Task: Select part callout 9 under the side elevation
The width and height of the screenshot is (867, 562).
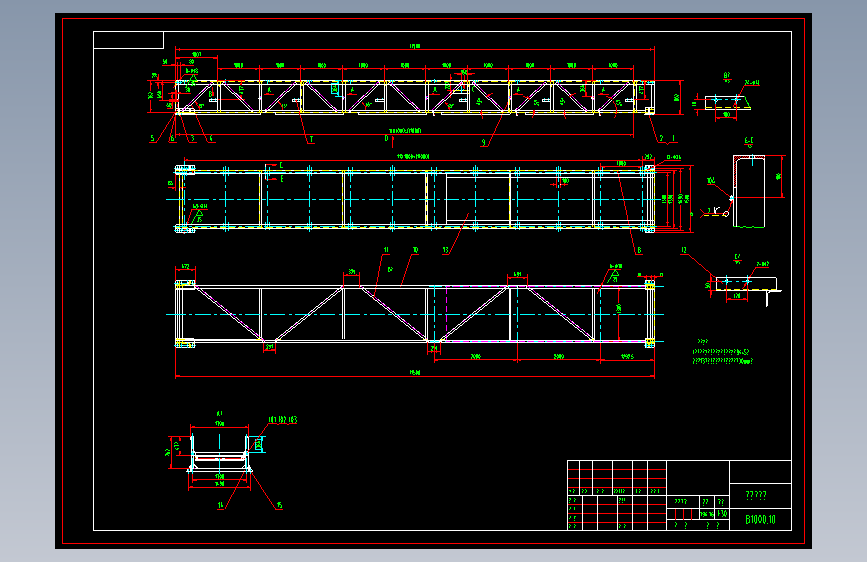Action: [483, 142]
